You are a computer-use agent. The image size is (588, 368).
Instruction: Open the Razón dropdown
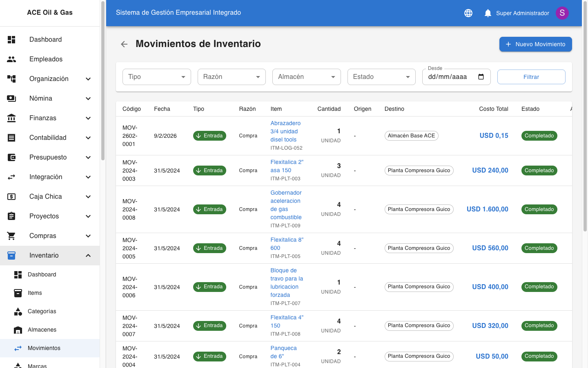pyautogui.click(x=232, y=76)
